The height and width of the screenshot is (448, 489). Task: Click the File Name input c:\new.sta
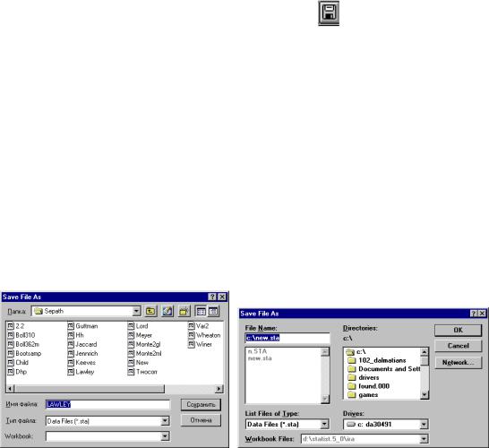coord(287,338)
